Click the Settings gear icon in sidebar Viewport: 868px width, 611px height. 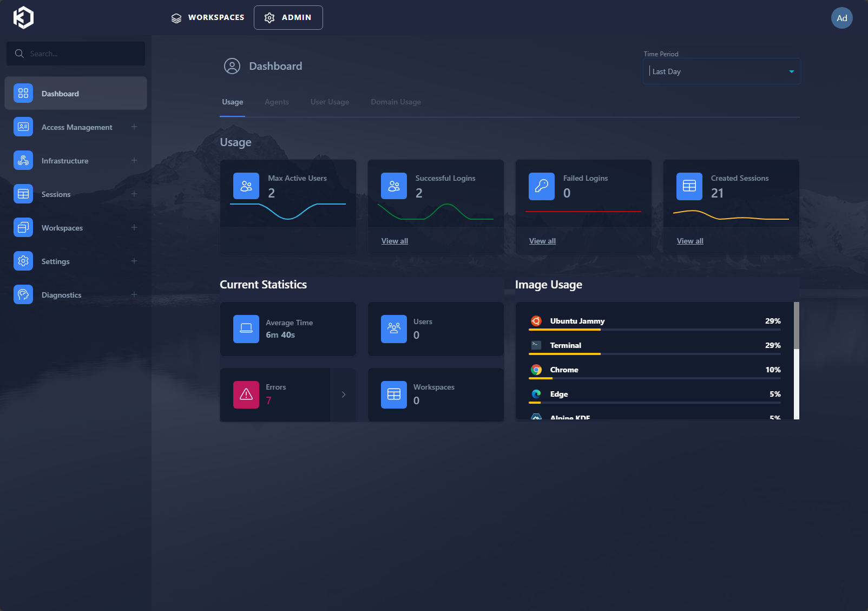click(x=23, y=261)
